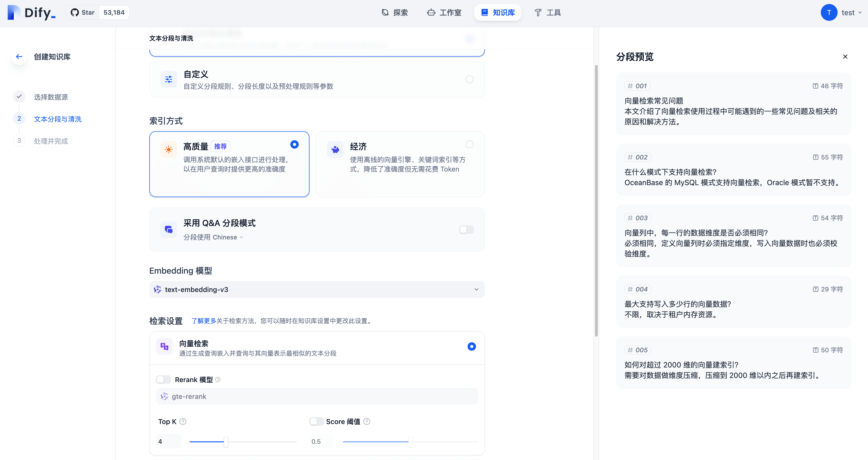Select the 知识库 tab
Screen dimensions: 868x460
[498, 12]
